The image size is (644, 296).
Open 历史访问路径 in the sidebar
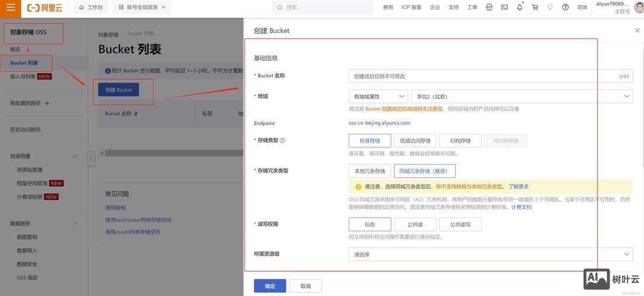click(x=25, y=130)
